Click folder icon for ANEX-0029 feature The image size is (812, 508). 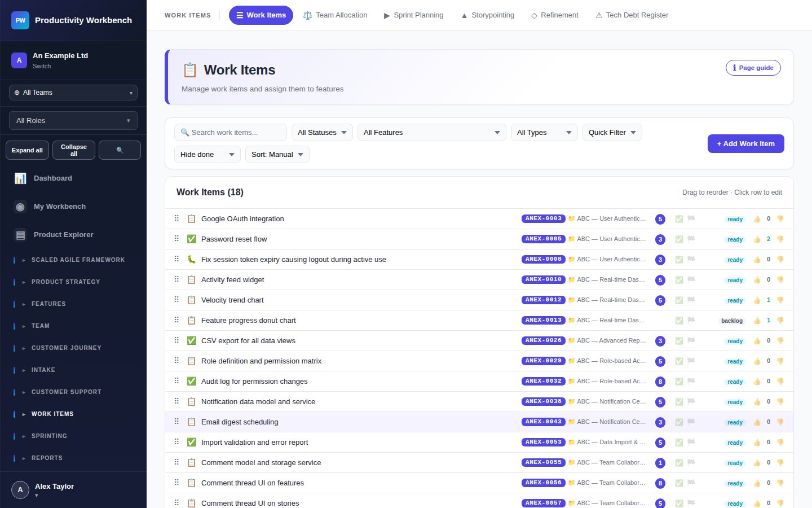(x=572, y=361)
